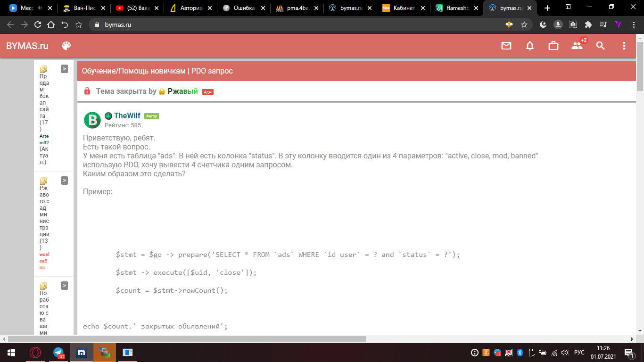Close the active bymas.ru tab
The width and height of the screenshot is (644, 362).
tap(529, 8)
